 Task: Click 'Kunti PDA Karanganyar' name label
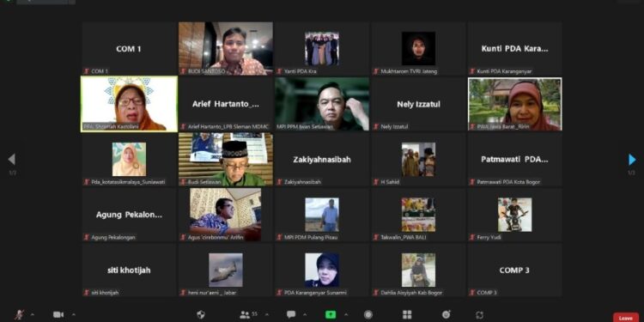click(x=504, y=71)
